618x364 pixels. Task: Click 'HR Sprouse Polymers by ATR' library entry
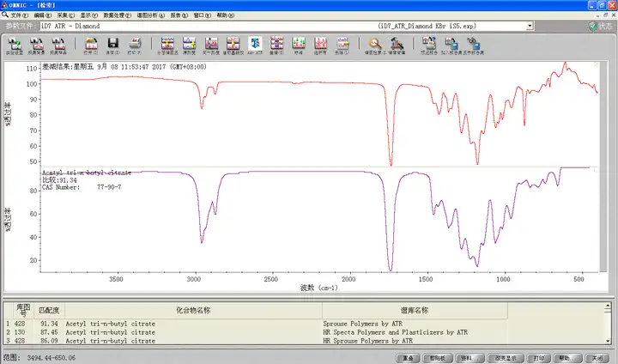pos(367,341)
